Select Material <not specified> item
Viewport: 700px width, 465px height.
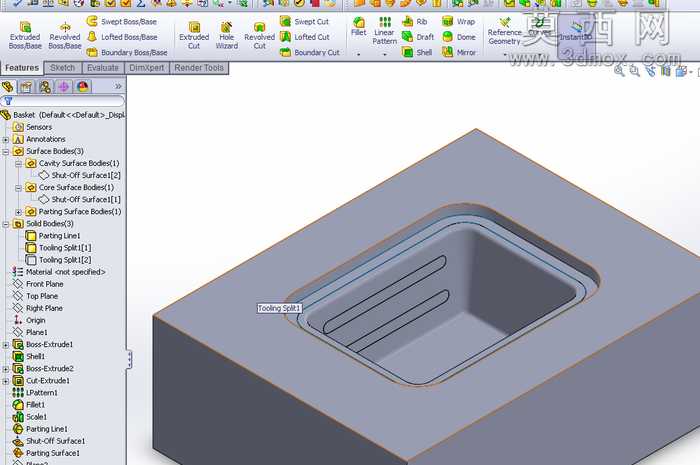(59, 272)
